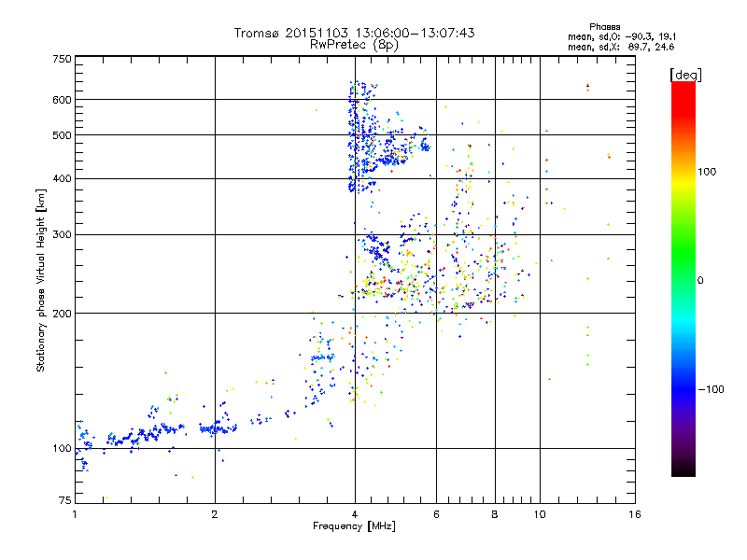Click the y-axis tick label '400'
747x560 pixels.
(62, 179)
